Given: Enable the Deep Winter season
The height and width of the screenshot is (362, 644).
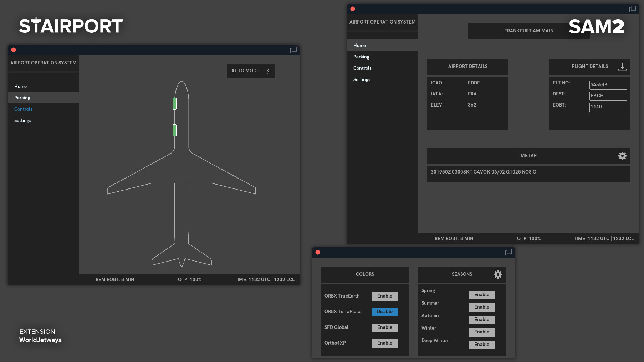Looking at the screenshot, I should point(481,345).
